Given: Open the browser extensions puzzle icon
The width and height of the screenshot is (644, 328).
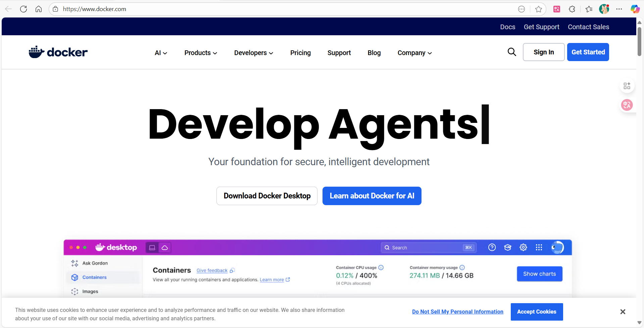Looking at the screenshot, I should tap(572, 9).
